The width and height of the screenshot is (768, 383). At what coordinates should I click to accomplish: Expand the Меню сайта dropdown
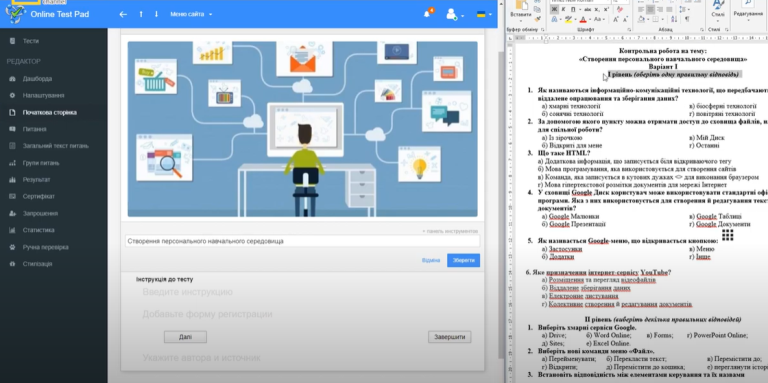191,14
